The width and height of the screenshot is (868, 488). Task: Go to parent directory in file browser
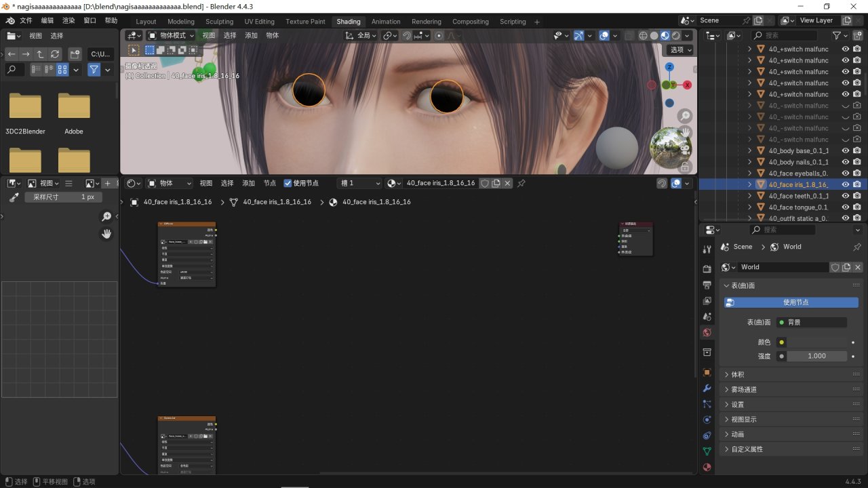[x=40, y=54]
